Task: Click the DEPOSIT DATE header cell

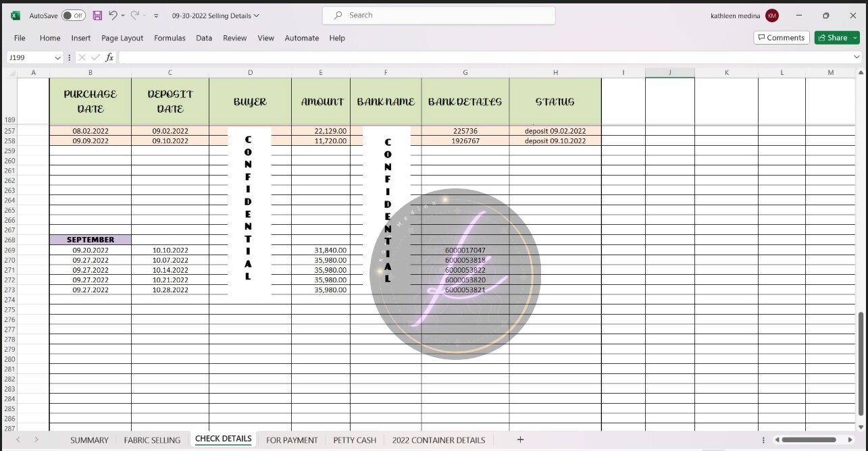Action: pyautogui.click(x=170, y=101)
